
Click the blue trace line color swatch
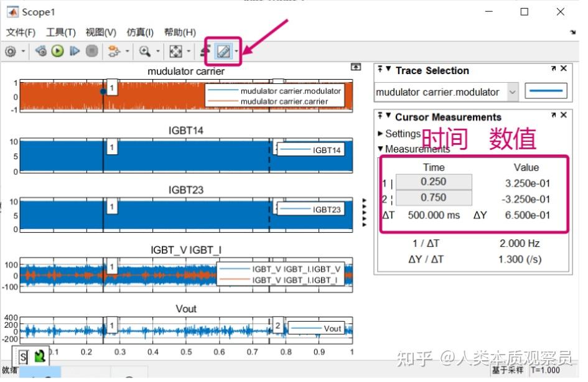point(546,91)
